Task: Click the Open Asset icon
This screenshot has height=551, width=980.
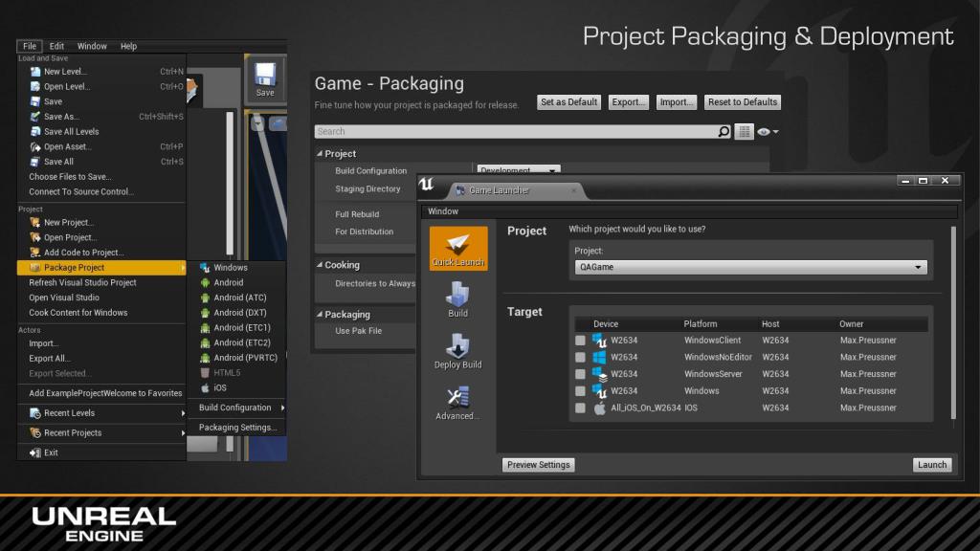Action: [x=35, y=146]
